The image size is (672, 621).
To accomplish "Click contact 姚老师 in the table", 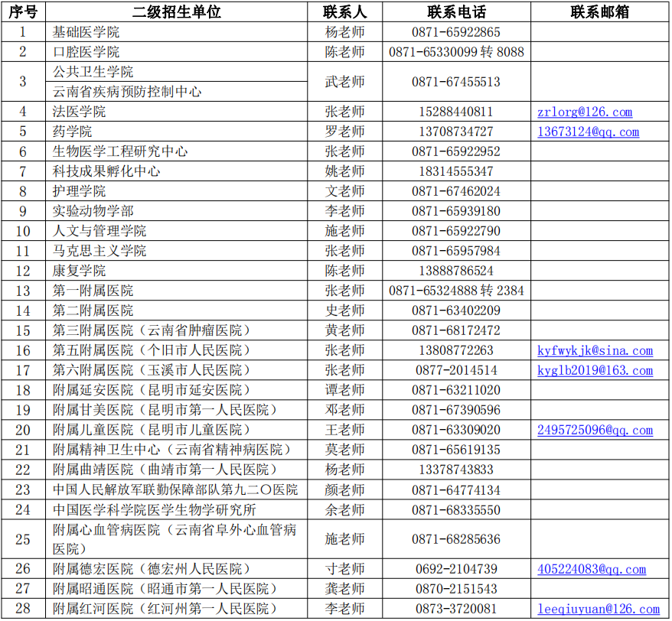I will [344, 171].
